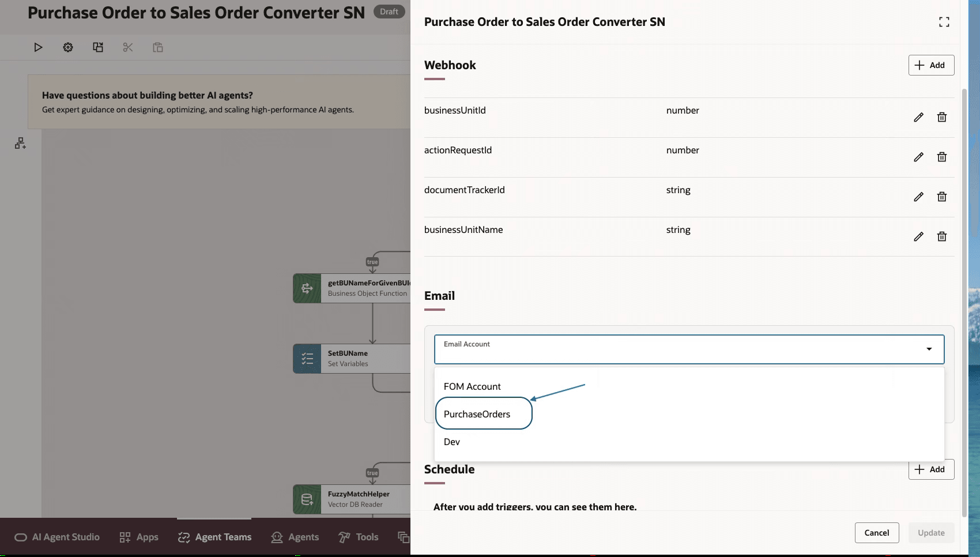Choose PurchaseOrders email account option

tap(477, 414)
